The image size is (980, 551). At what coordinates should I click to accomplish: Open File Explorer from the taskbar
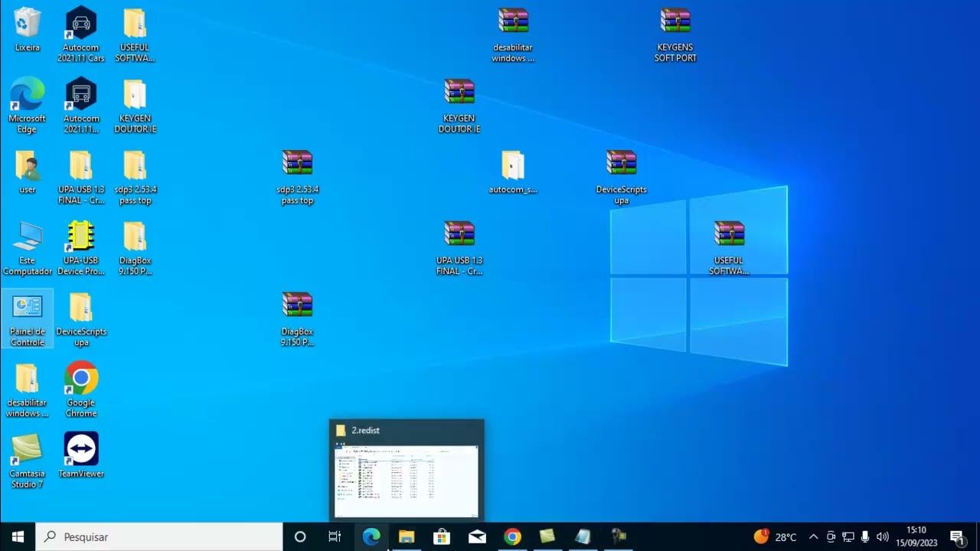[x=407, y=536]
